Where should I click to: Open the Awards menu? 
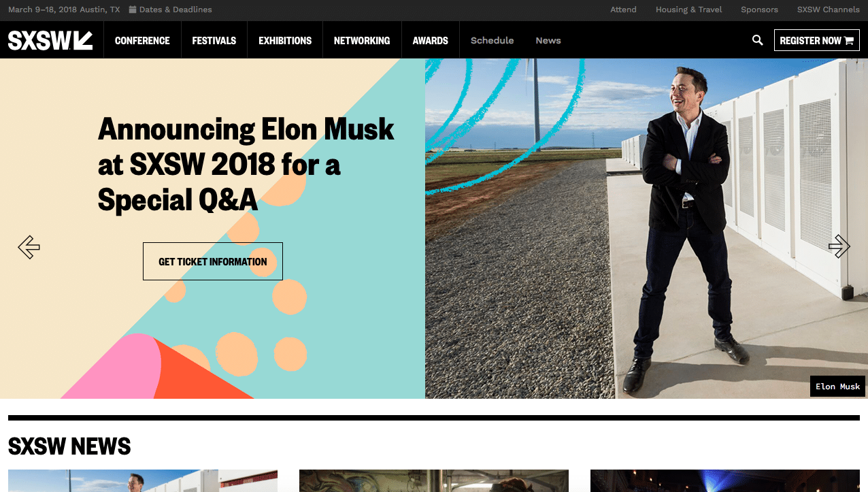pos(430,40)
